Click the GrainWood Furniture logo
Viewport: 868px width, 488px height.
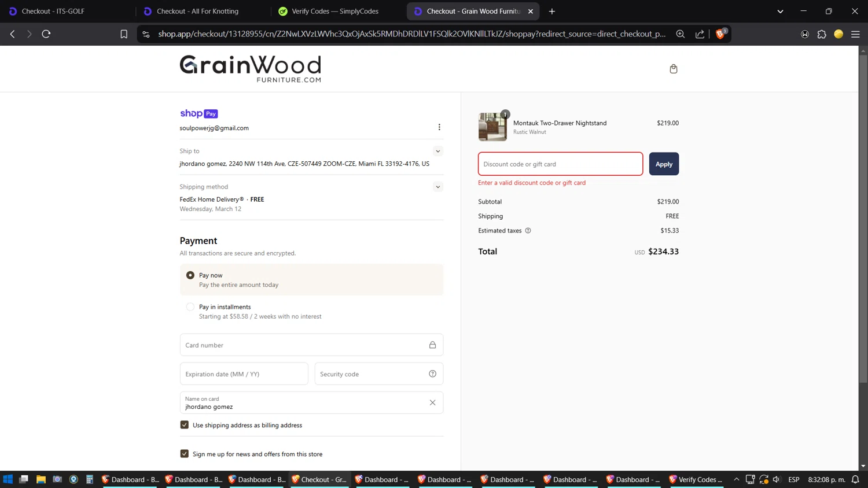[250, 69]
